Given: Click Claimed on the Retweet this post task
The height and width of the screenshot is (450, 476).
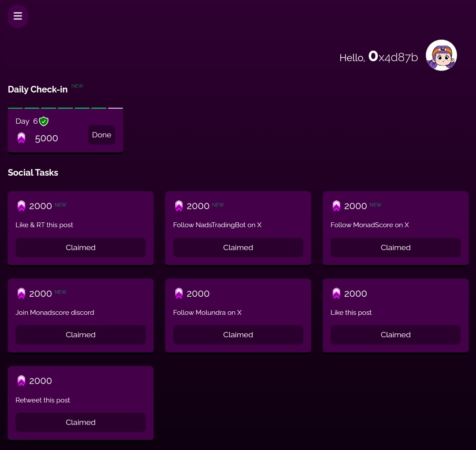Looking at the screenshot, I should tap(80, 422).
